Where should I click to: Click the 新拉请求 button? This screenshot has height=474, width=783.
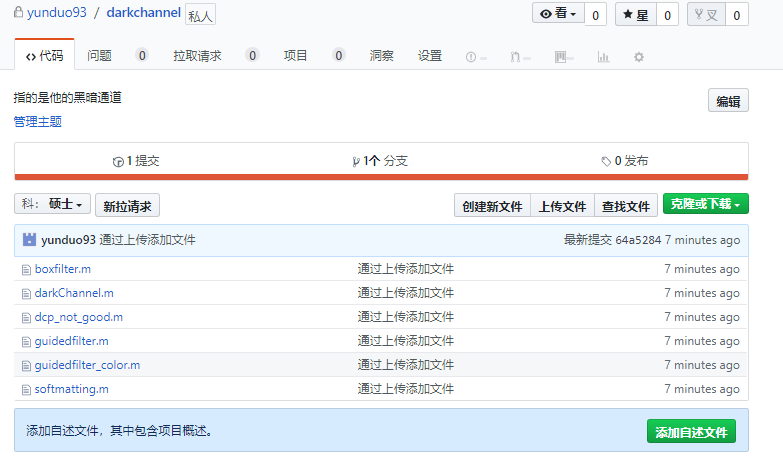pyautogui.click(x=127, y=205)
